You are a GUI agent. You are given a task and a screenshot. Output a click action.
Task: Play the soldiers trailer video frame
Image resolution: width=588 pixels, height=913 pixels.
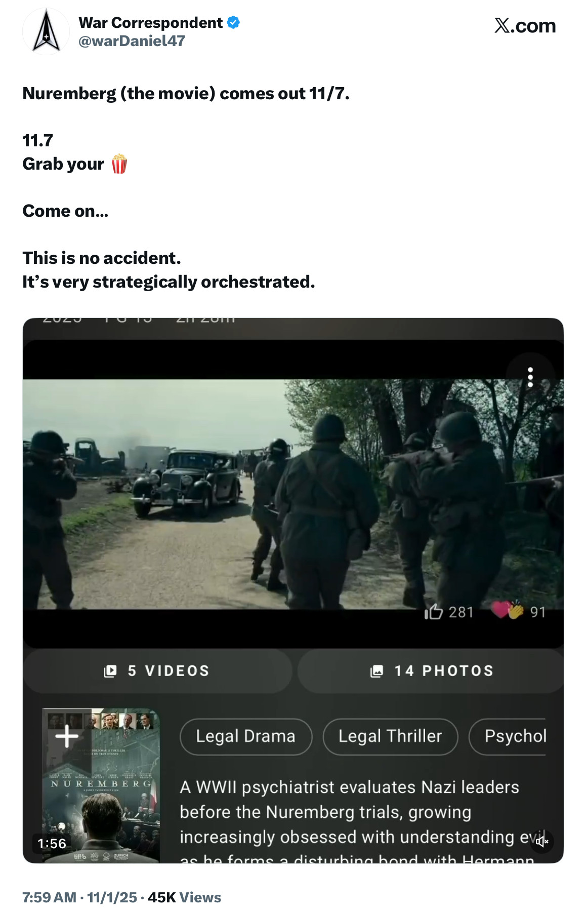[x=293, y=494]
